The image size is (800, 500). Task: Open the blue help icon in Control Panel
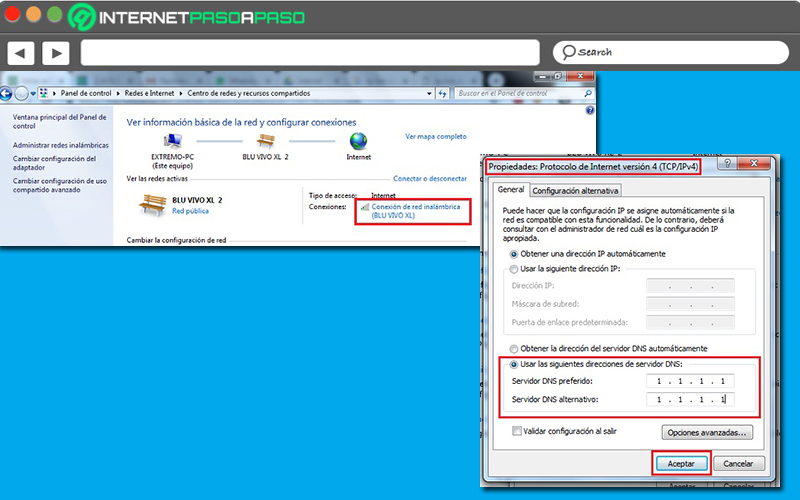point(590,110)
